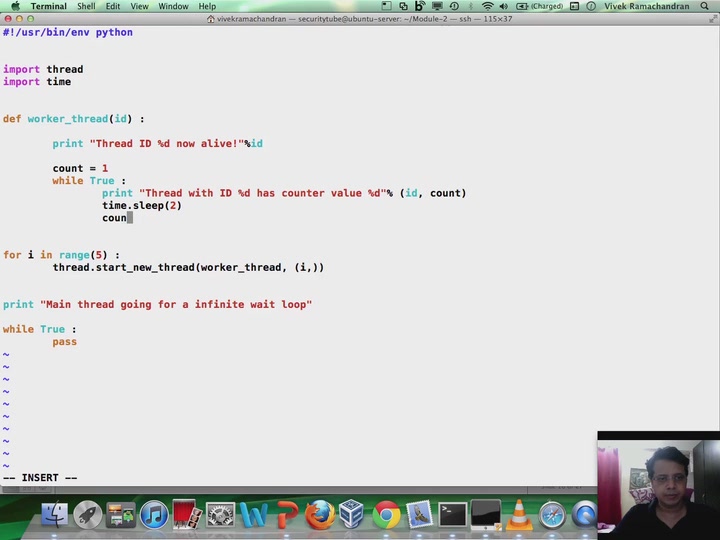Click on 'count = 1' line
The height and width of the screenshot is (540, 720).
pyautogui.click(x=80, y=169)
